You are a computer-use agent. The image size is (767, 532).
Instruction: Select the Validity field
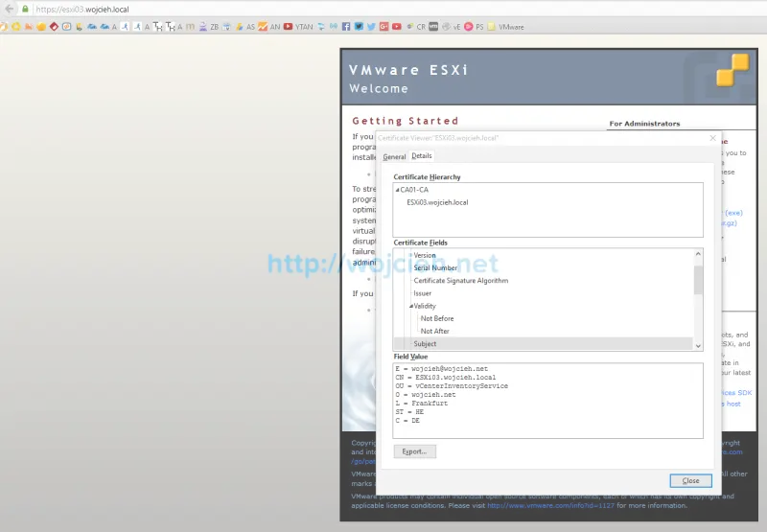coord(425,306)
